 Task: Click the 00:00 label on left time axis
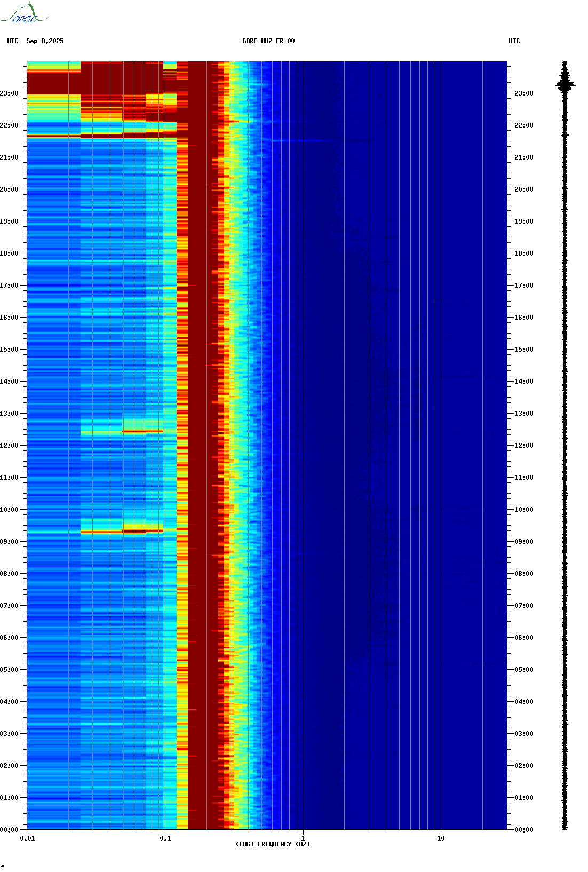[9, 830]
